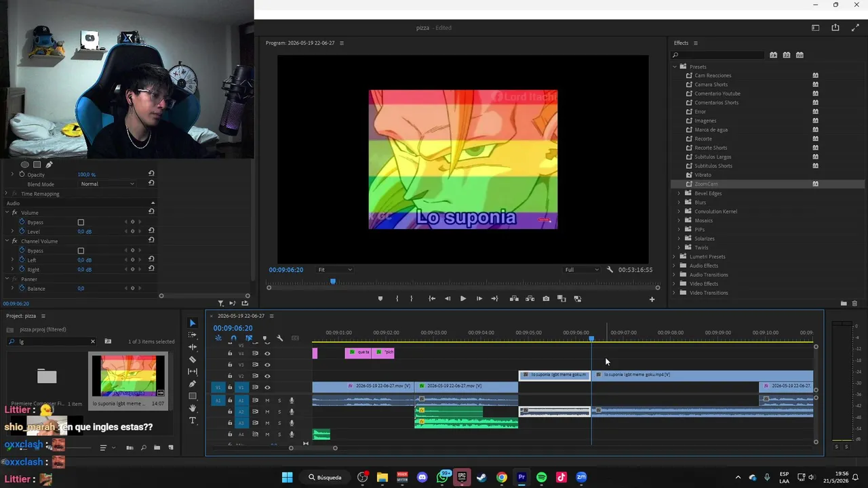Open the Fit zoom level dropdown
This screenshot has height=488, width=868.
pyautogui.click(x=335, y=270)
